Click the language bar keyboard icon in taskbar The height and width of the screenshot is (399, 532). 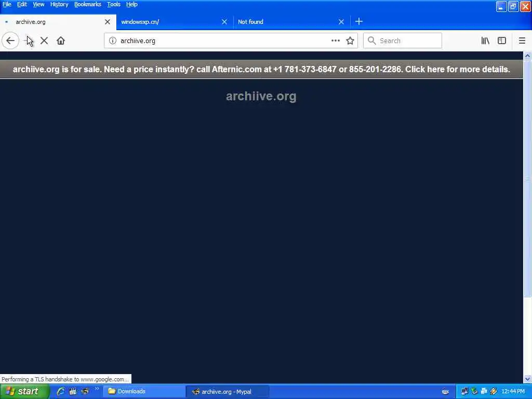[445, 392]
